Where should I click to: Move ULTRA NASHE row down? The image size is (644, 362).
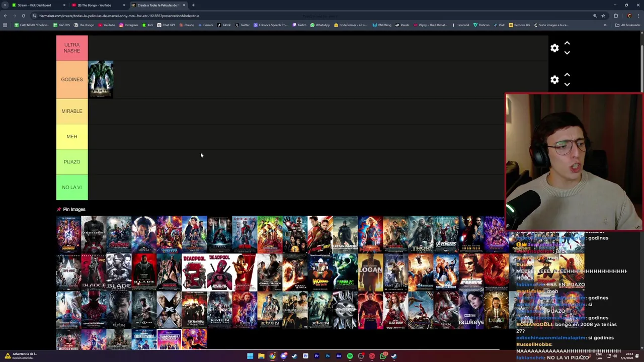pyautogui.click(x=567, y=53)
